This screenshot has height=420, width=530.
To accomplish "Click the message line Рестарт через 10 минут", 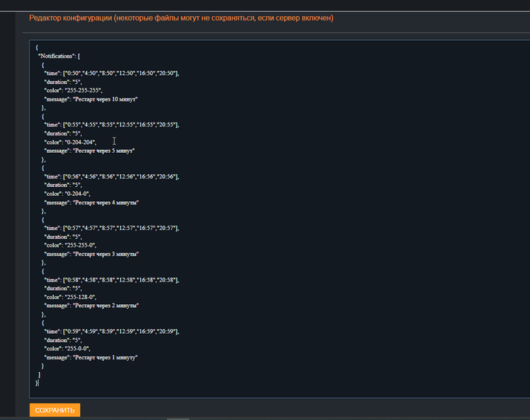I will [x=104, y=99].
